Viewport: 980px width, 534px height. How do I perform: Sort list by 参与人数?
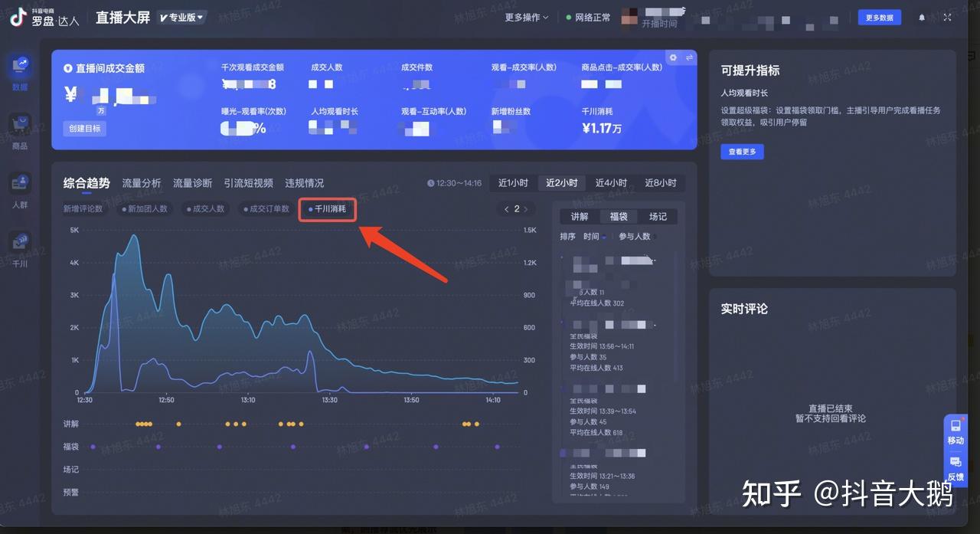[x=636, y=237]
